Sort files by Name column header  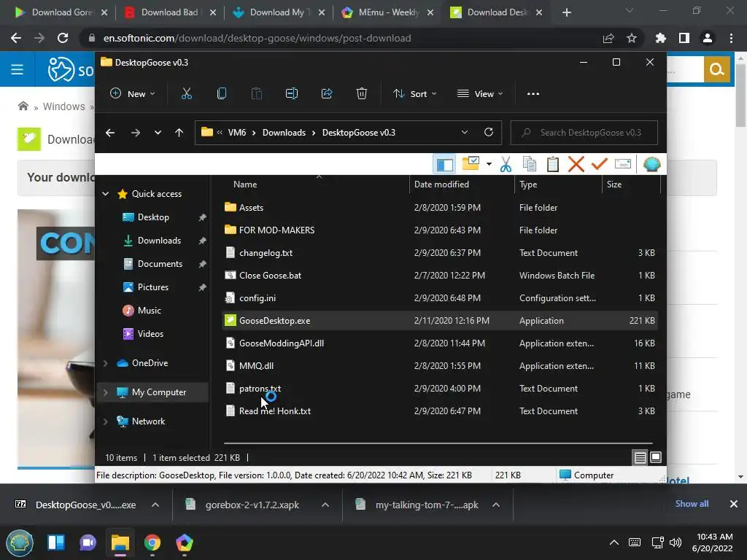[x=245, y=184]
